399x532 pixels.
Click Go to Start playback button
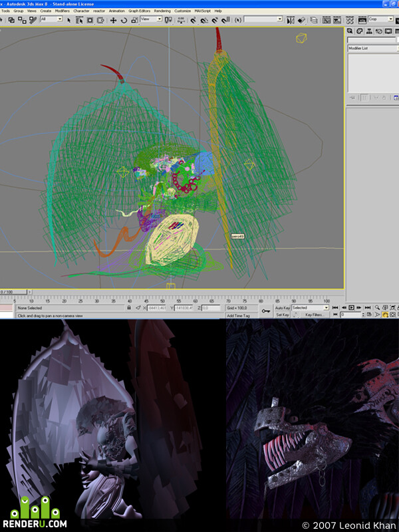coord(335,307)
